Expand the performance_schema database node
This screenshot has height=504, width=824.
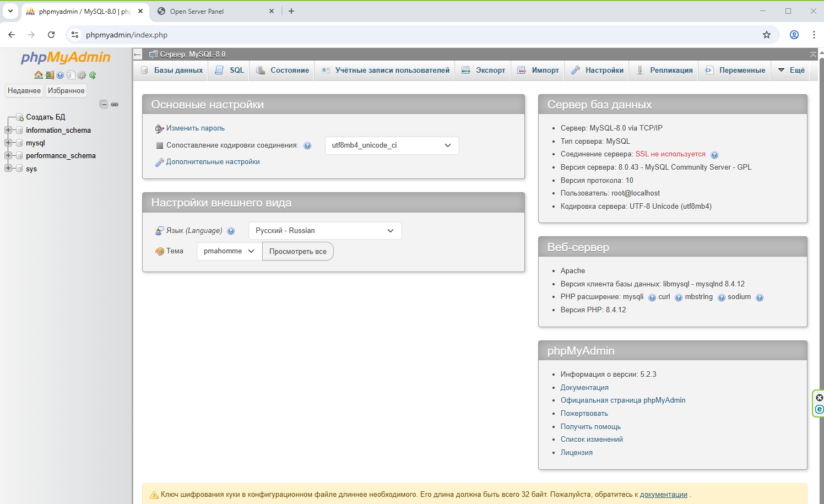click(x=8, y=155)
